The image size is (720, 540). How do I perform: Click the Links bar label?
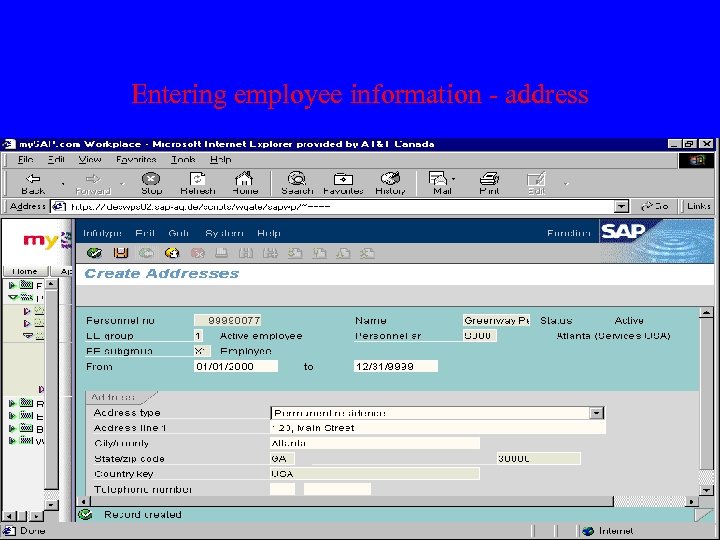[x=699, y=206]
